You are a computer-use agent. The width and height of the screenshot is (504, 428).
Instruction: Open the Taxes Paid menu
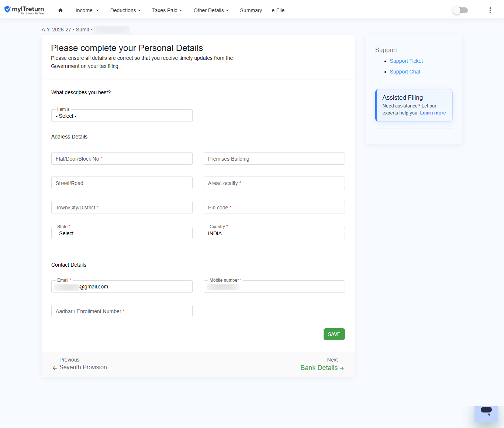coord(167,10)
